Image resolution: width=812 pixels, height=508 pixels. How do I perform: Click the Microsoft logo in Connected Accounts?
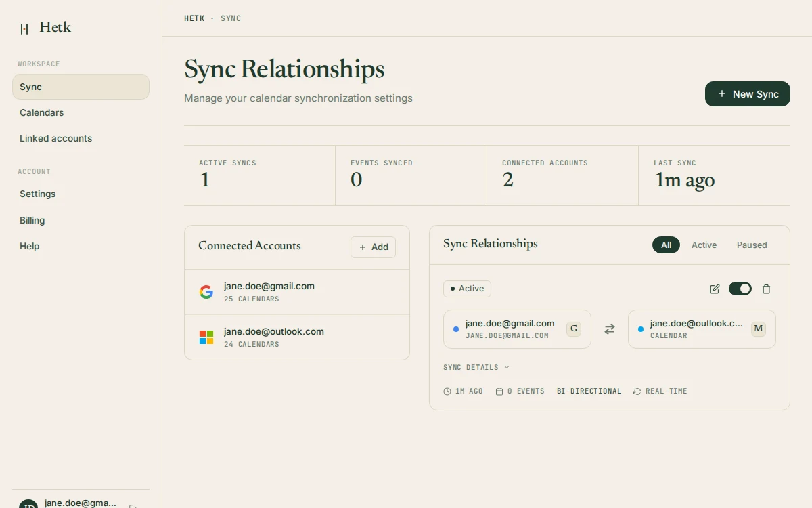pos(206,337)
